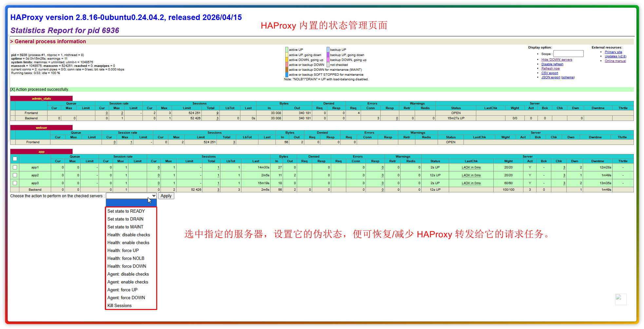Click the MAINT maintenance legend swatch

coord(287,70)
